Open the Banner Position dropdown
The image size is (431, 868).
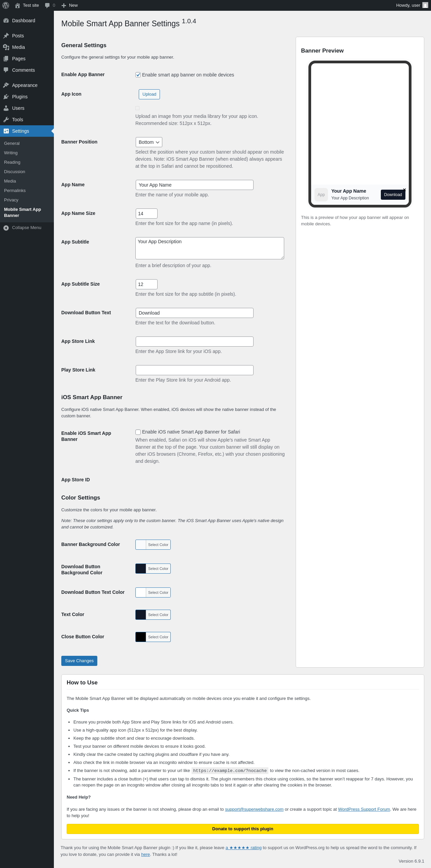click(x=149, y=142)
